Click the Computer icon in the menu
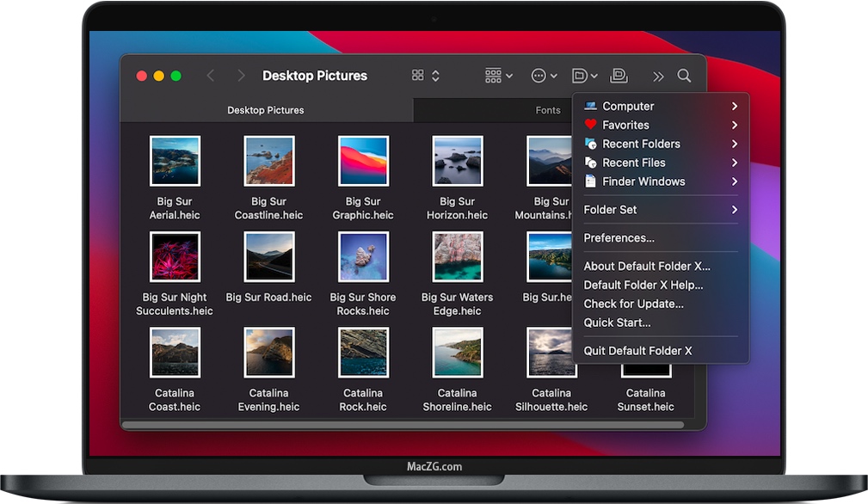The height and width of the screenshot is (504, 868). (590, 106)
